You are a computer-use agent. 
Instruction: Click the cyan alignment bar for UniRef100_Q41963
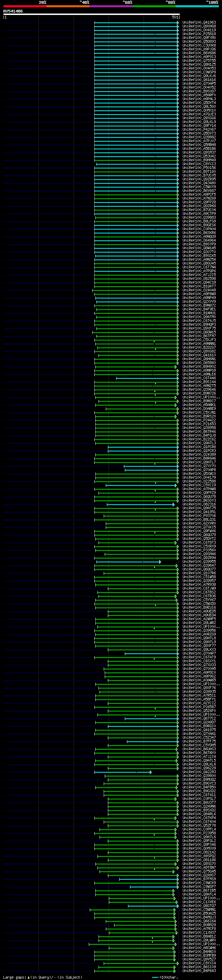click(x=136, y=23)
